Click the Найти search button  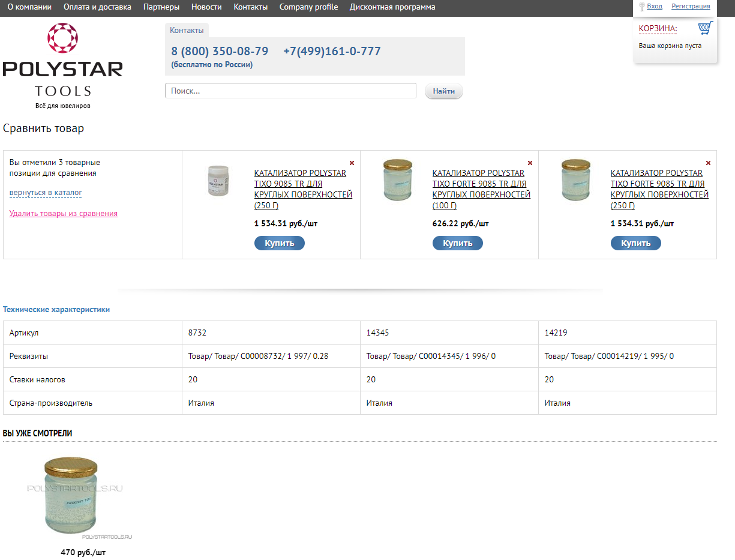[444, 91]
